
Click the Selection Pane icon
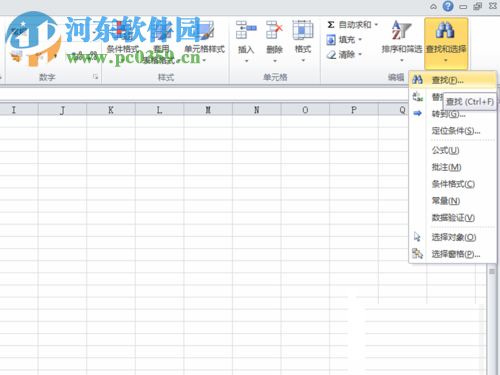click(x=417, y=254)
